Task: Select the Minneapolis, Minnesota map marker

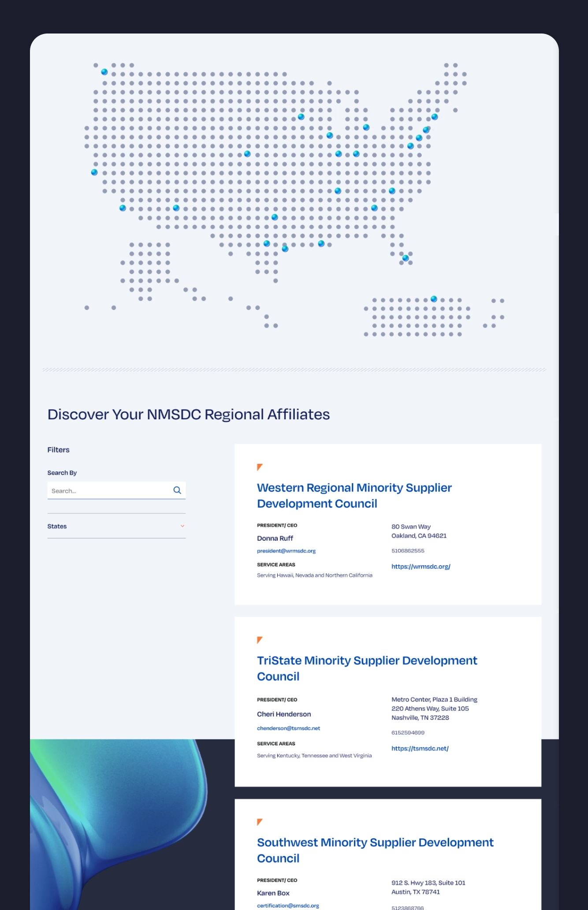Action: [x=301, y=117]
